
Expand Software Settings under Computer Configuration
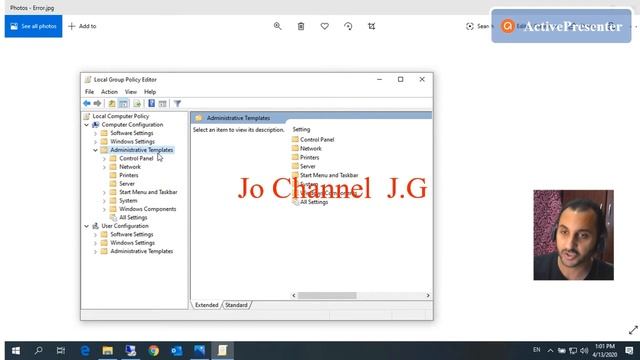point(95,133)
